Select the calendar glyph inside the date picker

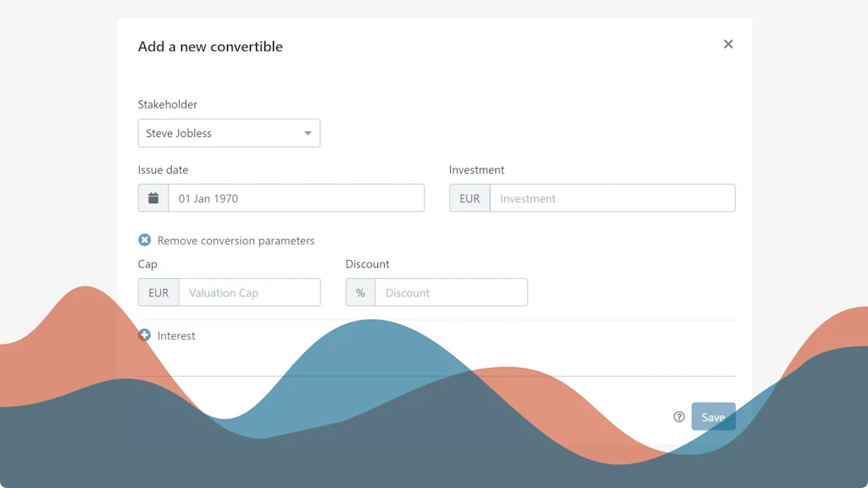(x=153, y=197)
